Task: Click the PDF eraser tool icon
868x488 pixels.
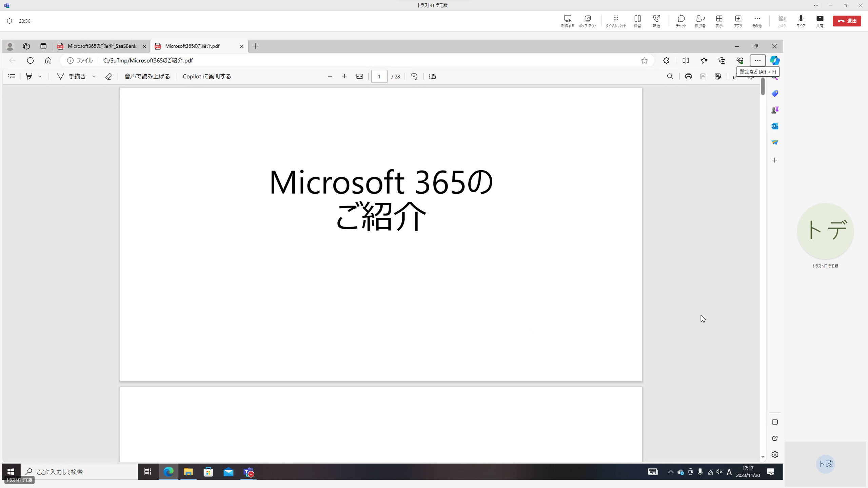Action: (x=108, y=76)
